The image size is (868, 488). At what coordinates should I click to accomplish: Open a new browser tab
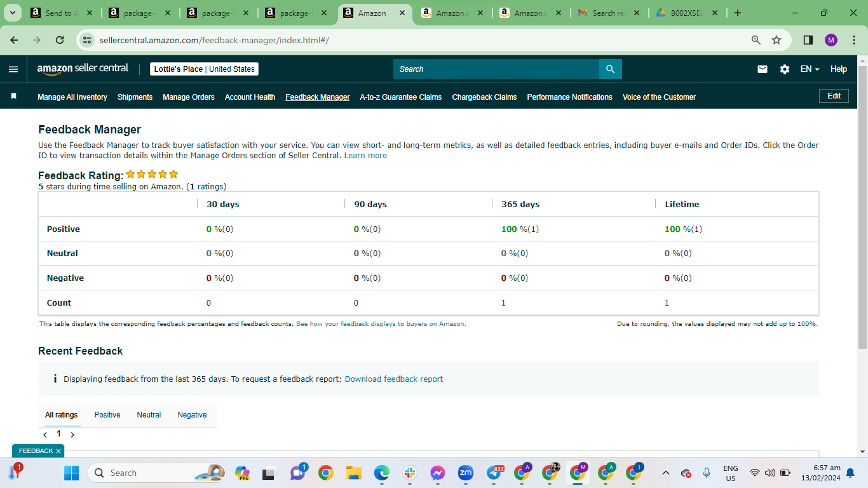pyautogui.click(x=737, y=13)
